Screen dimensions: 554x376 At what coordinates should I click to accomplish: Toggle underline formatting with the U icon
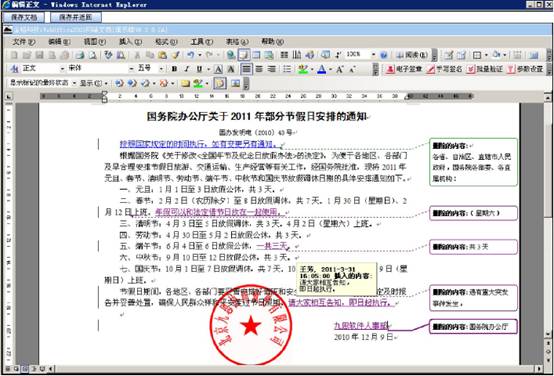(x=200, y=69)
